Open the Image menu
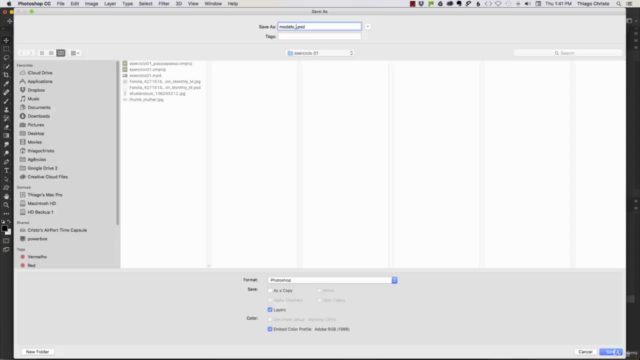Image resolution: width=640 pixels, height=360 pixels. (91, 4)
